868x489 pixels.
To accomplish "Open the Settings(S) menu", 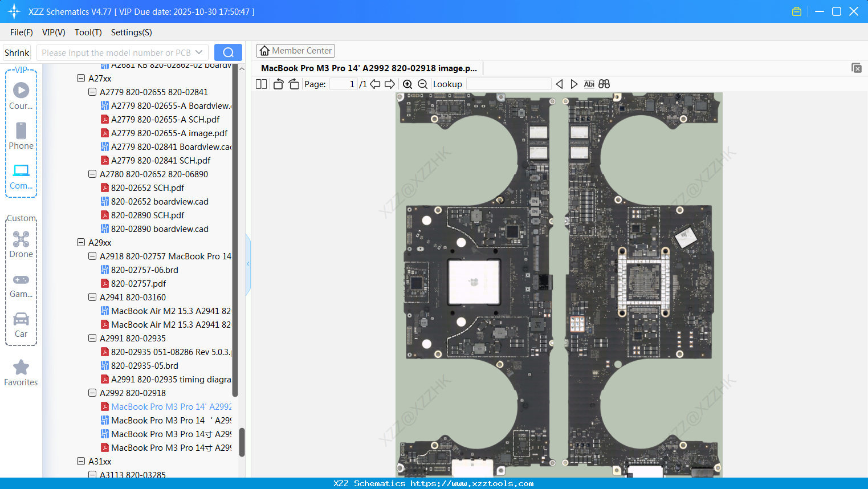I will 131,32.
